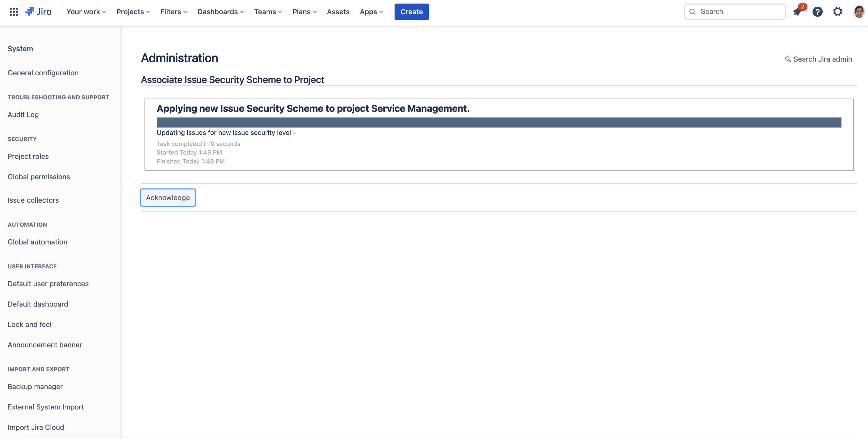Viewport: 868px width, 439px height.
Task: Click magnifier icon beside Search Jira admin
Action: (788, 59)
